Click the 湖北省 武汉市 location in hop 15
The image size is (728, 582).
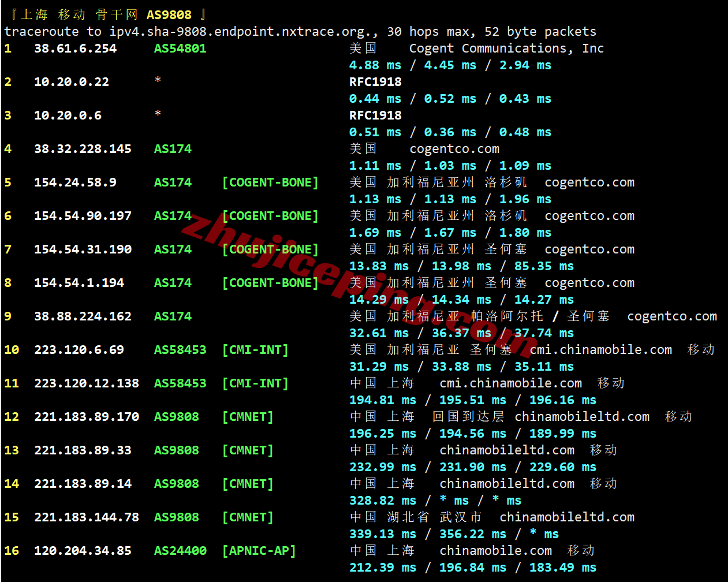click(434, 517)
